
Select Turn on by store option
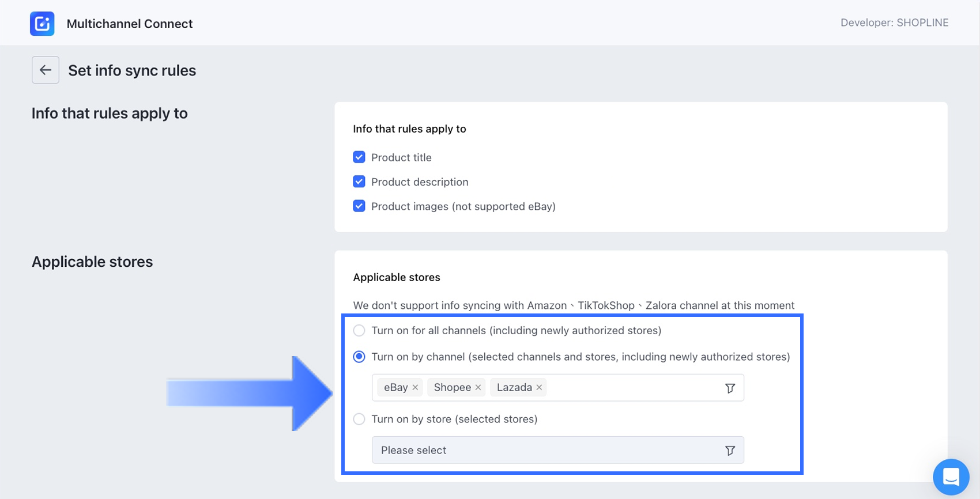[x=359, y=419]
